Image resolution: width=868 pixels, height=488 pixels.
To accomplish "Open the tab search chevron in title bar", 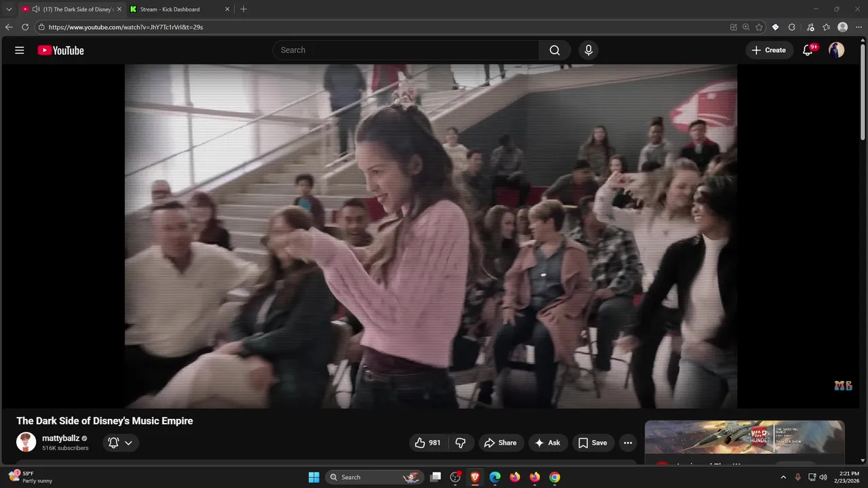I will tap(9, 9).
